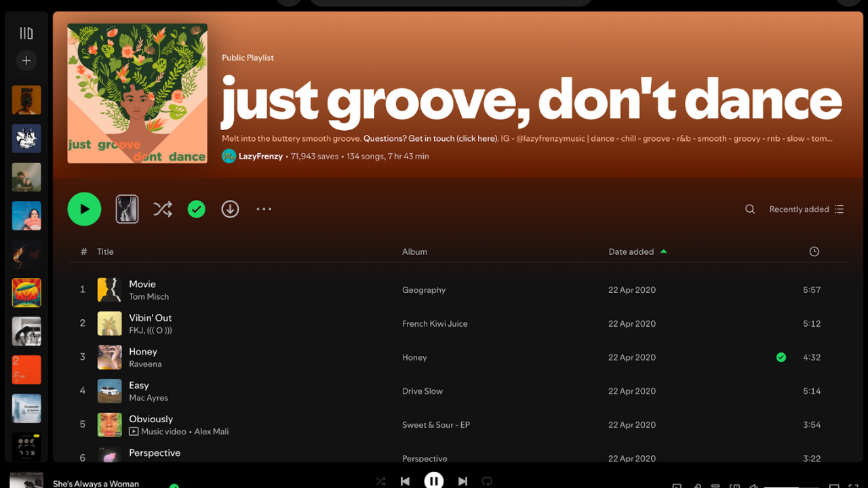Screen dimensions: 868x488
Task: Create a new playlist with the plus icon
Action: pyautogui.click(x=26, y=60)
